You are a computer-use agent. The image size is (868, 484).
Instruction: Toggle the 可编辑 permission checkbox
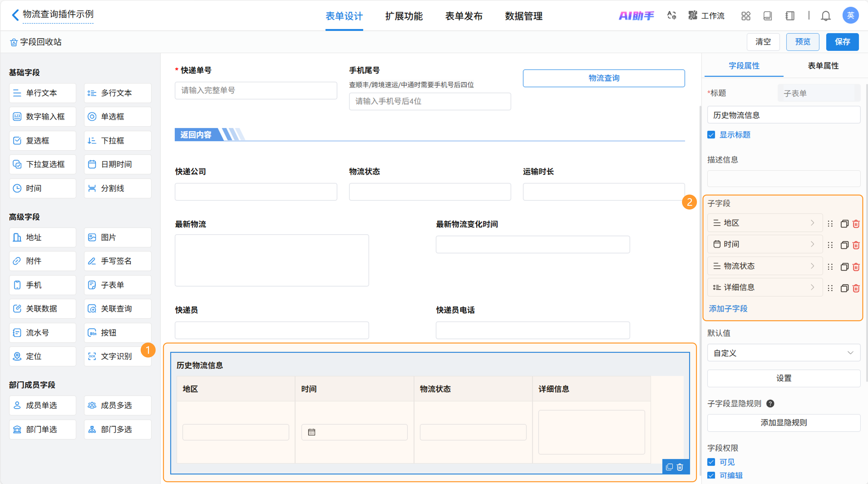(x=711, y=475)
